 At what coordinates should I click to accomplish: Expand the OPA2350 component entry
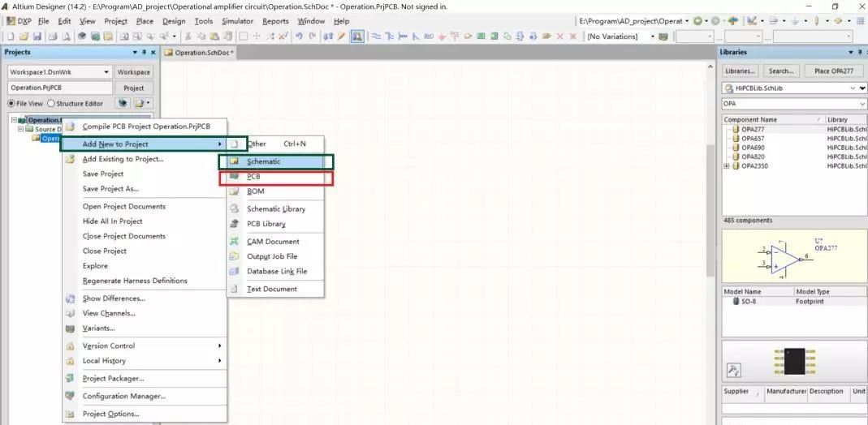pos(726,166)
